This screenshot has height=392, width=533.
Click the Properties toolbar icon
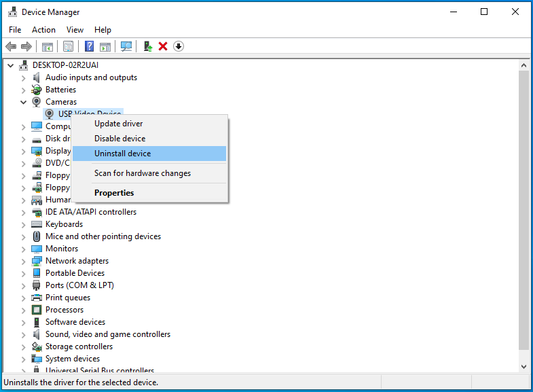point(68,46)
